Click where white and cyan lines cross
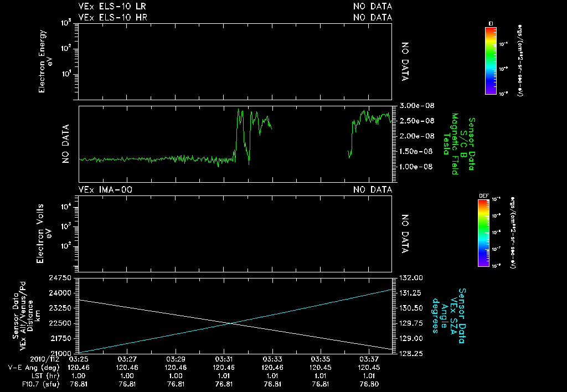 [x=231, y=323]
